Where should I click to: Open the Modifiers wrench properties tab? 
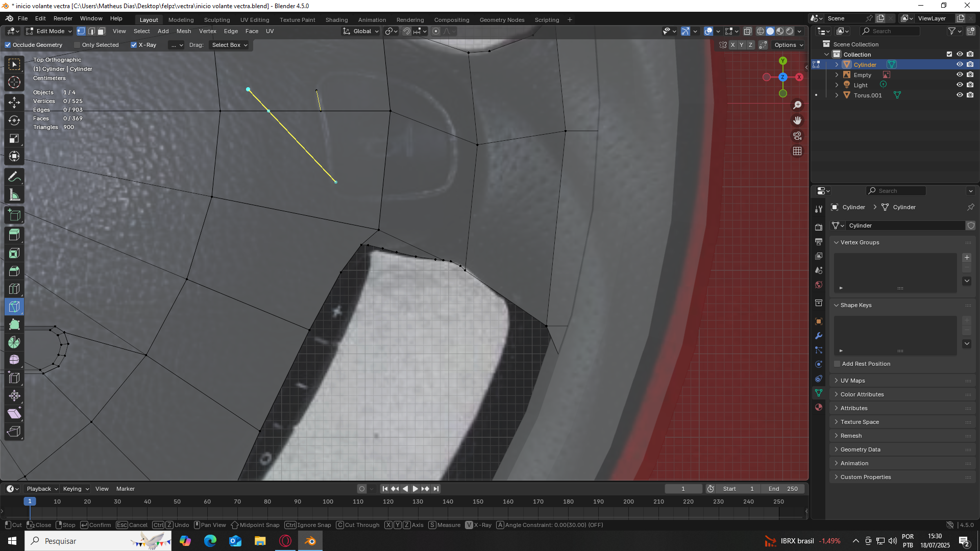[x=819, y=336]
